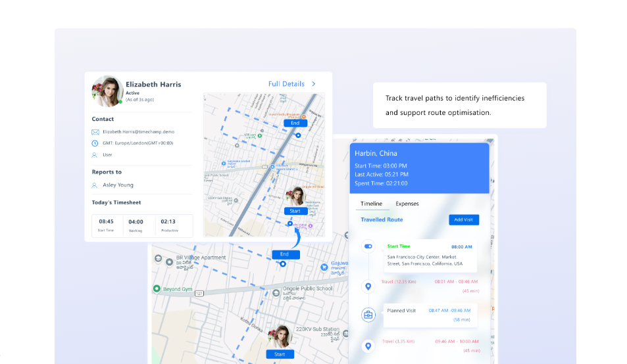Click the End marker on large map
Image resolution: width=627 pixels, height=364 pixels.
(284, 254)
